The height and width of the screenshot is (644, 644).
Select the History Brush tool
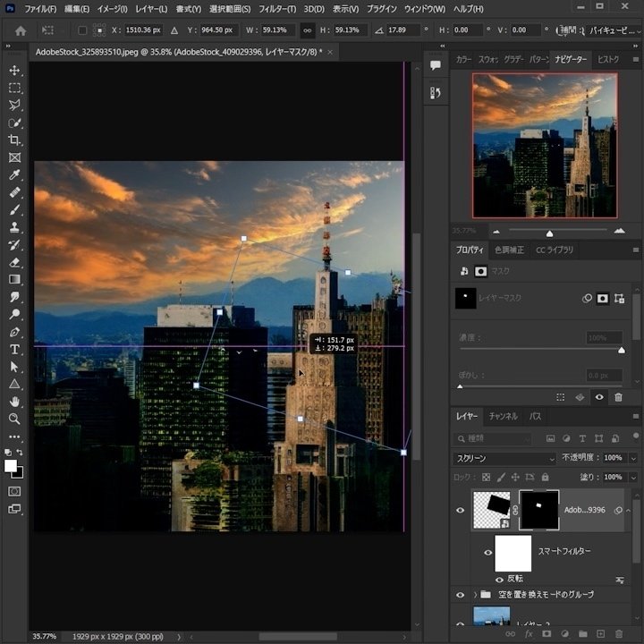pos(14,245)
